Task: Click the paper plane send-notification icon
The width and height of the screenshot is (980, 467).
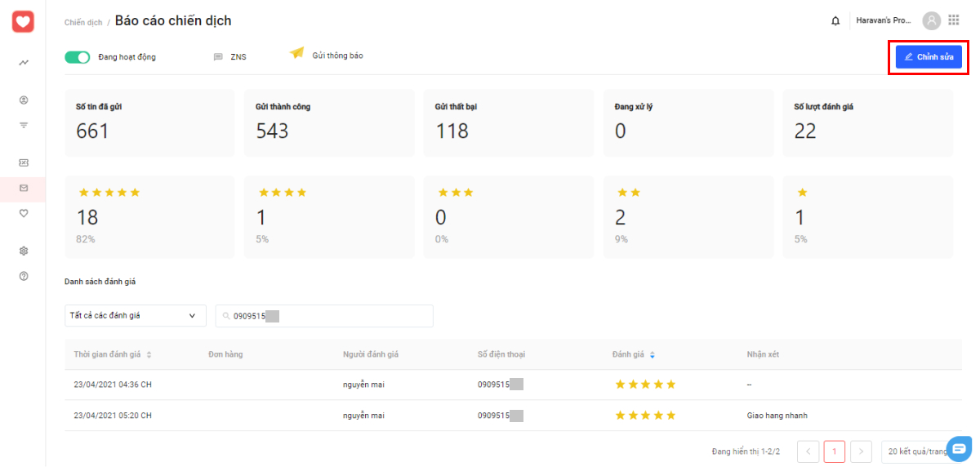Action: coord(296,53)
